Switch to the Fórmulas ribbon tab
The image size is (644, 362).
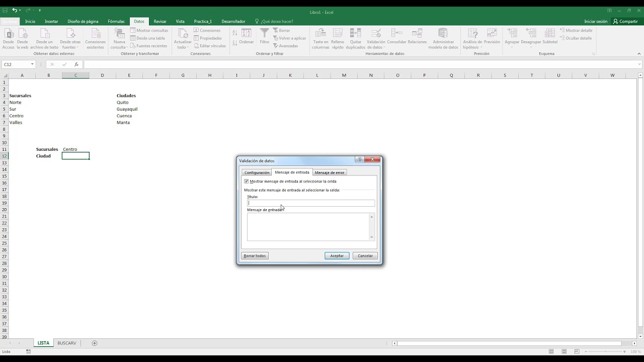116,21
